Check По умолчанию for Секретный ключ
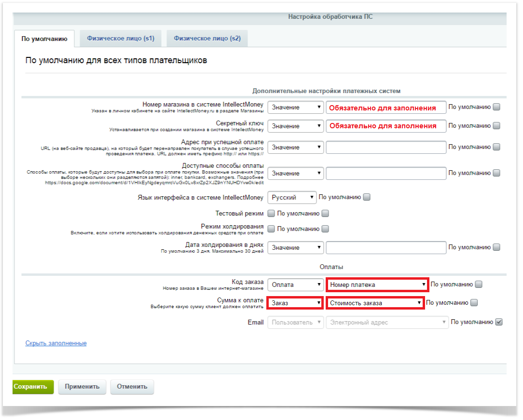This screenshot has height=420, width=523. 496,126
